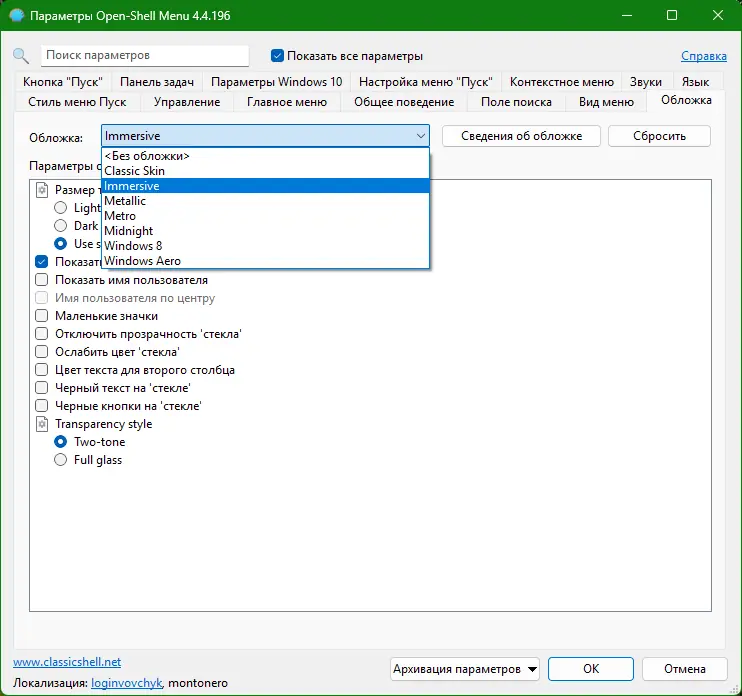The image size is (742, 696).
Task: Click the Open-Shell shell icon in title bar
Action: (x=17, y=16)
